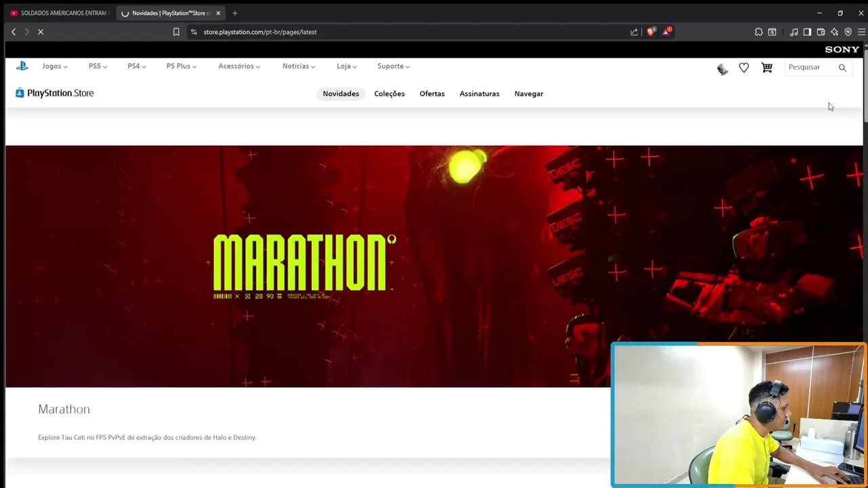This screenshot has width=868, height=488.
Task: Click the Marathon hero banner image
Action: [x=434, y=266]
